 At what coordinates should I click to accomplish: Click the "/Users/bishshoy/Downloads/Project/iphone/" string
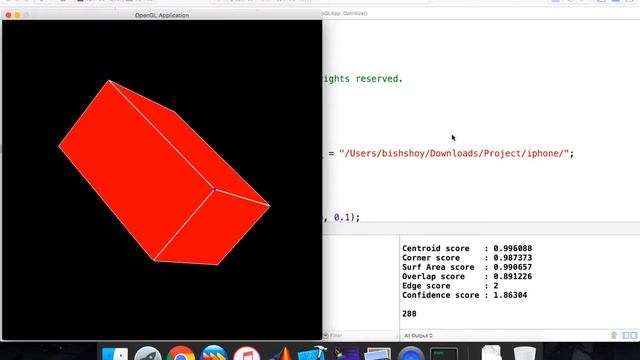(x=454, y=153)
